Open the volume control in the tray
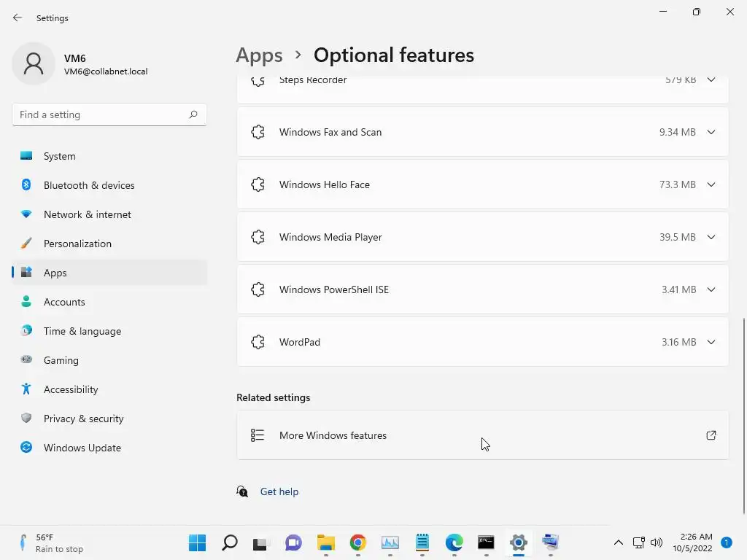This screenshot has height=560, width=747. coord(657,542)
